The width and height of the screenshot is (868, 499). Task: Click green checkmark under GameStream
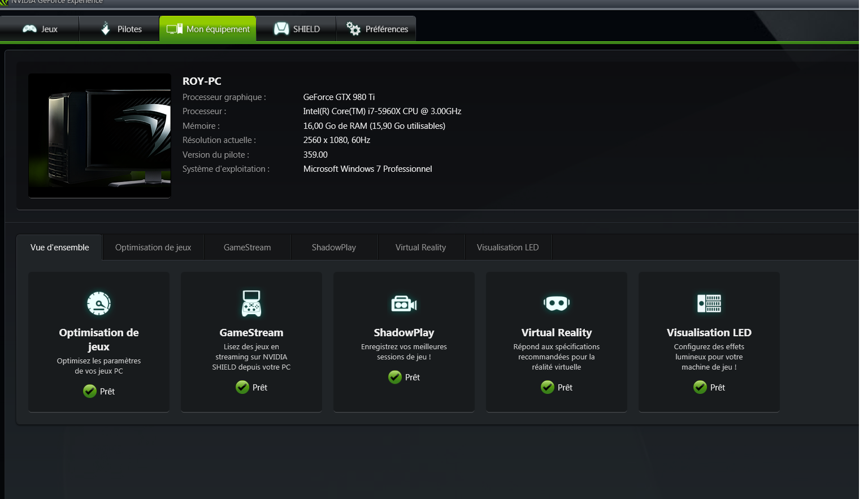tap(242, 387)
